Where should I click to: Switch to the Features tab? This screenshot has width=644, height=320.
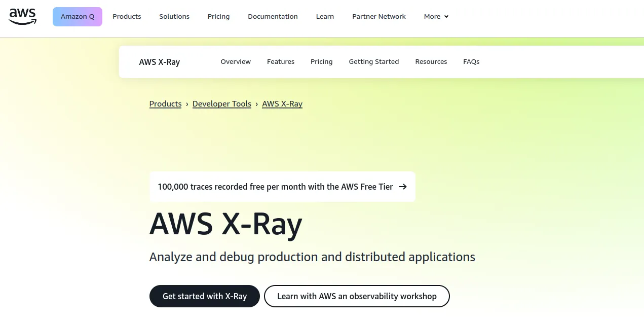pyautogui.click(x=281, y=62)
